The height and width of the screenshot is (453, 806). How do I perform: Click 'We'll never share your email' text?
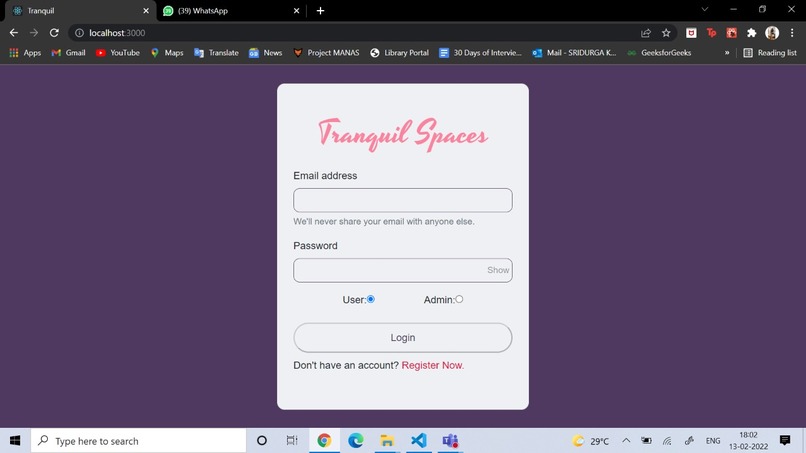pos(384,222)
